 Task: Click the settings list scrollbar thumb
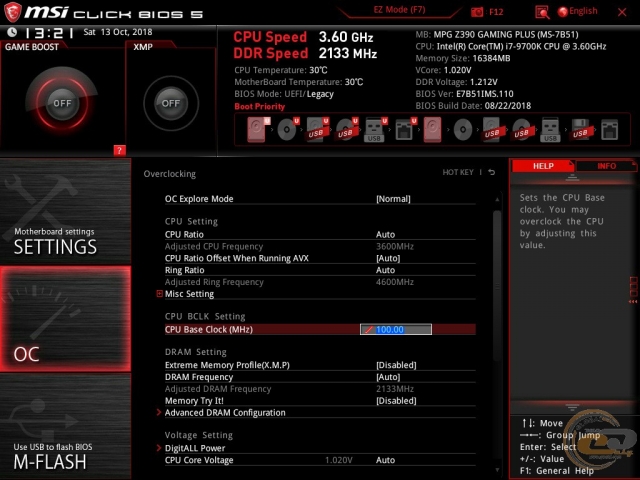pyautogui.click(x=497, y=286)
